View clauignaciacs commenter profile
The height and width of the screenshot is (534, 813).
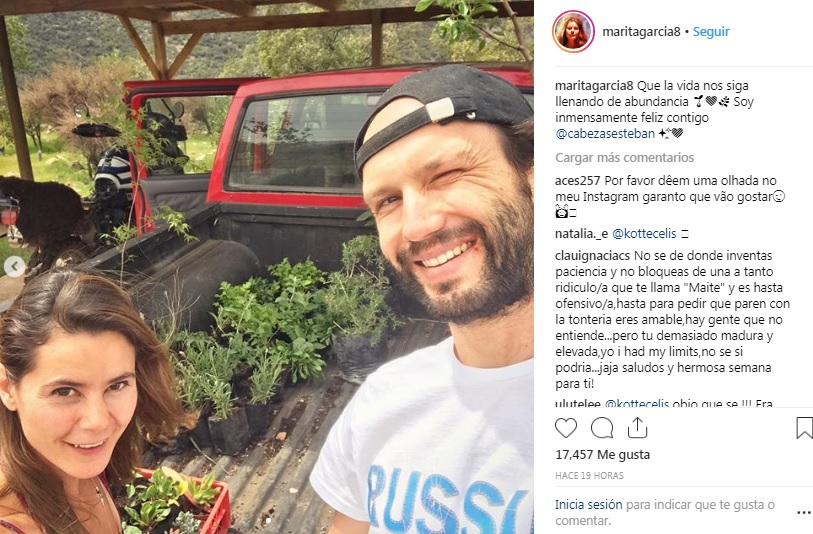pos(593,256)
